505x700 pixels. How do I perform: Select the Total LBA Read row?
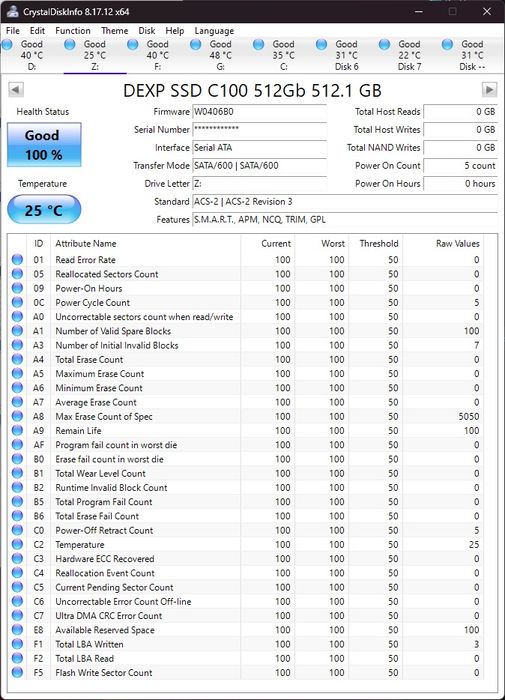coord(246,658)
